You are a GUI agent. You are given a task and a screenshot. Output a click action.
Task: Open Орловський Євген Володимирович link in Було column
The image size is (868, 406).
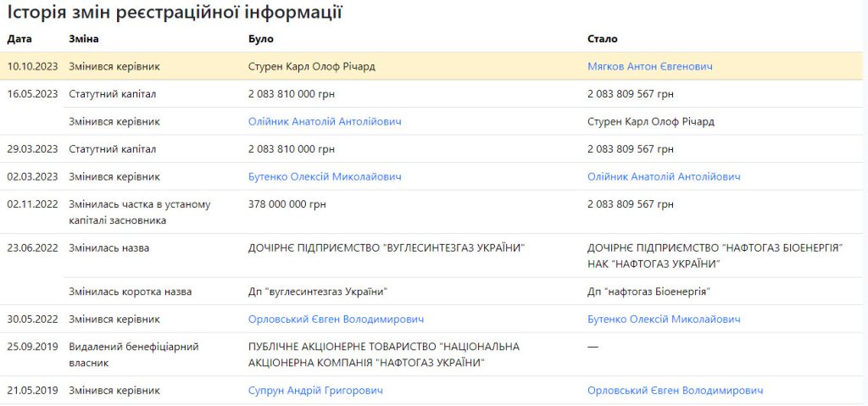(336, 319)
